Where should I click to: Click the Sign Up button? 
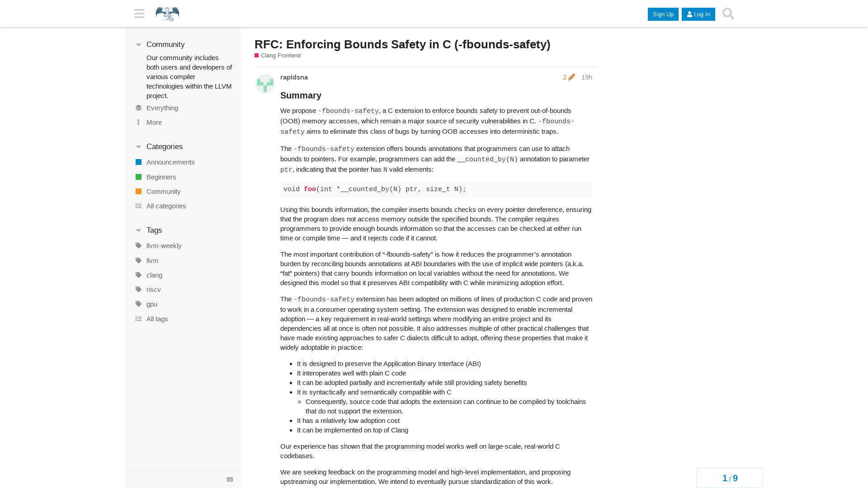[x=663, y=14]
